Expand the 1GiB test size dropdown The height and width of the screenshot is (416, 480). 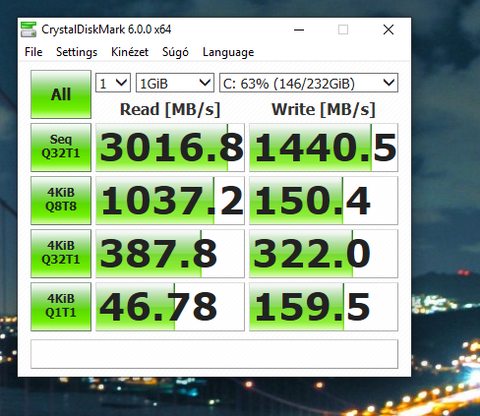pyautogui.click(x=175, y=83)
